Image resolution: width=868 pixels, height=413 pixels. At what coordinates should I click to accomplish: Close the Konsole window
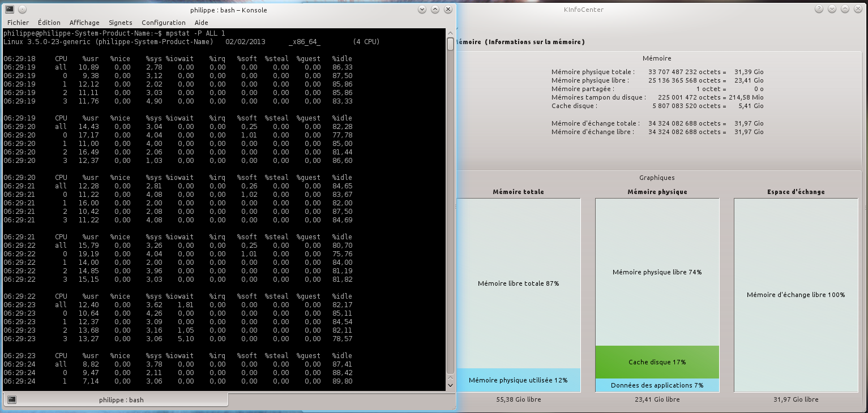pyautogui.click(x=448, y=10)
